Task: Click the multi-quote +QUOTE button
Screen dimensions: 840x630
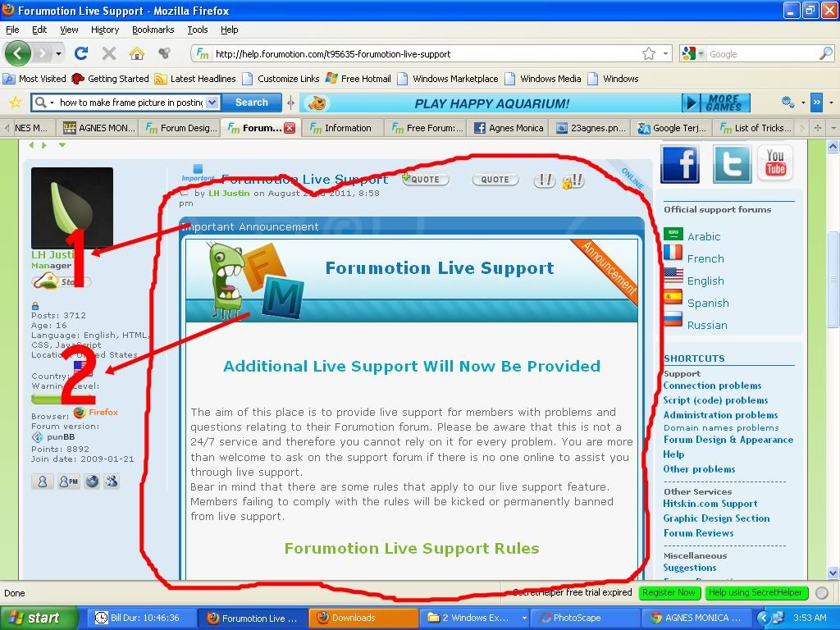Action: pos(426,180)
